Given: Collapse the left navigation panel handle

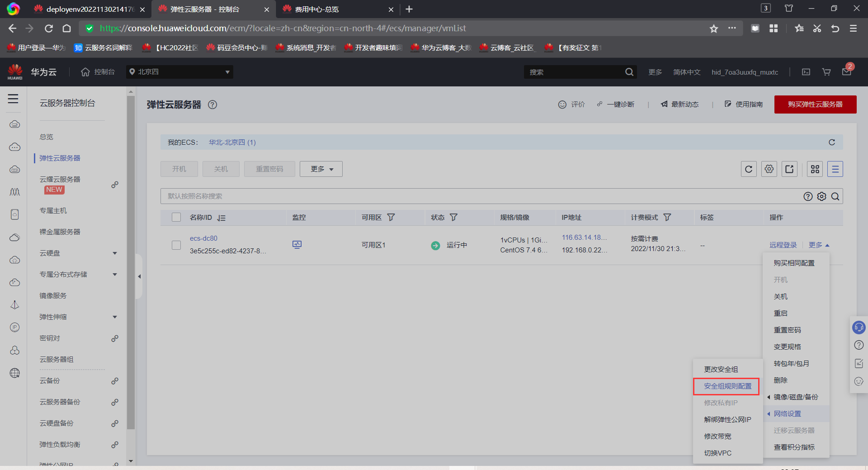Looking at the screenshot, I should (x=139, y=276).
